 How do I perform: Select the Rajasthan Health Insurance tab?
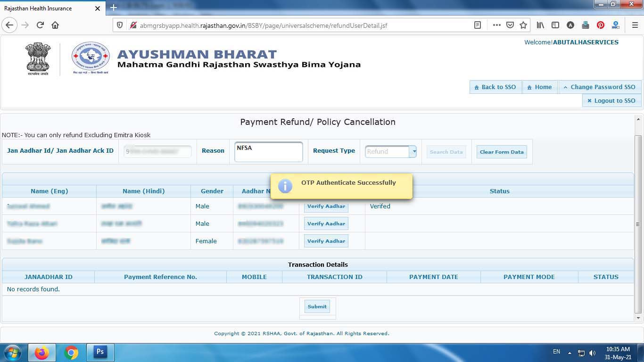point(52,8)
